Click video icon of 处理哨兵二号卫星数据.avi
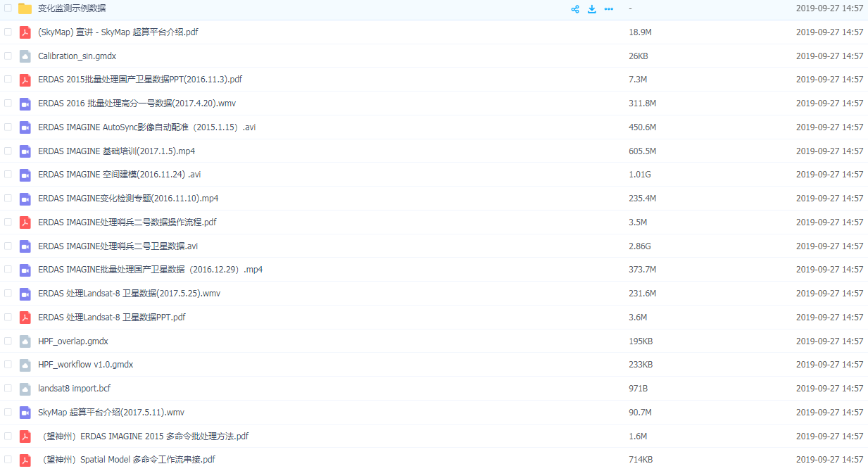The height and width of the screenshot is (471, 868). pyautogui.click(x=25, y=246)
